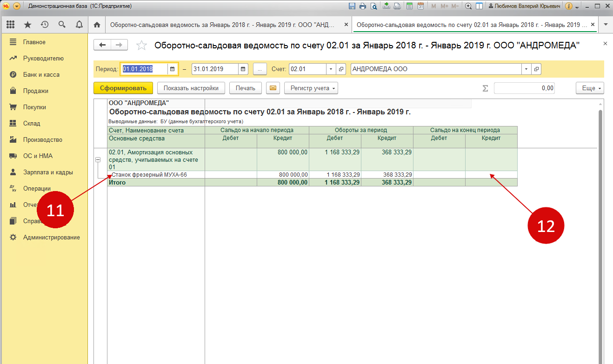Screen dimensions: 613x364
Task: Click the get link icon
Action: tap(387, 7)
